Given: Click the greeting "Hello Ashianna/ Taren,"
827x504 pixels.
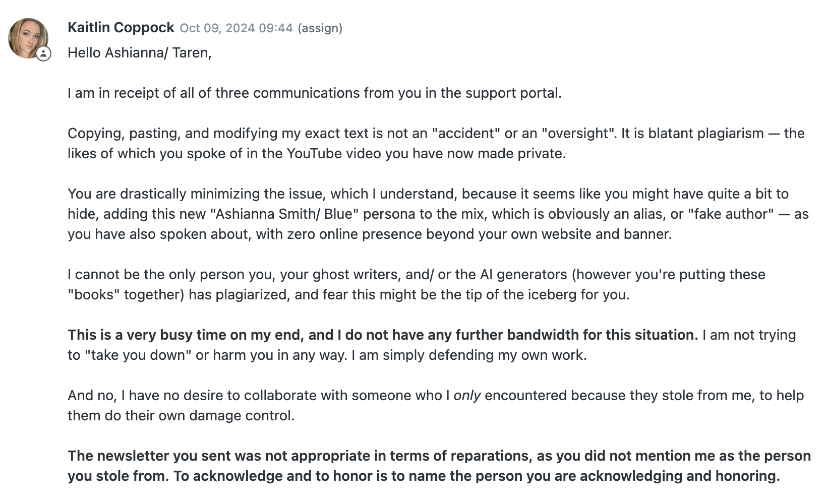Looking at the screenshot, I should (x=140, y=53).
